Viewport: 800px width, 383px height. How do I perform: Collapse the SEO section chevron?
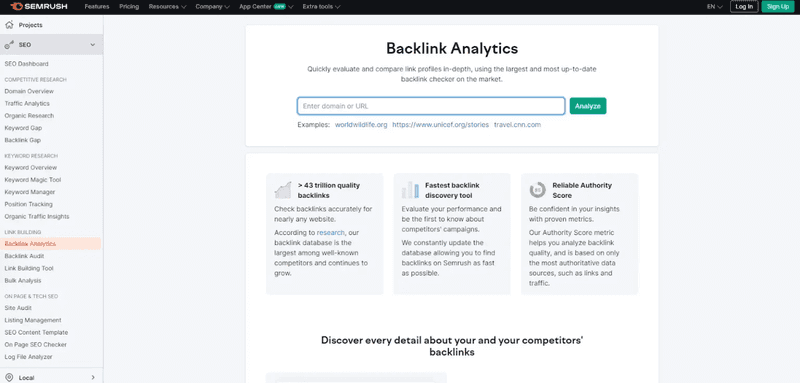(x=92, y=45)
